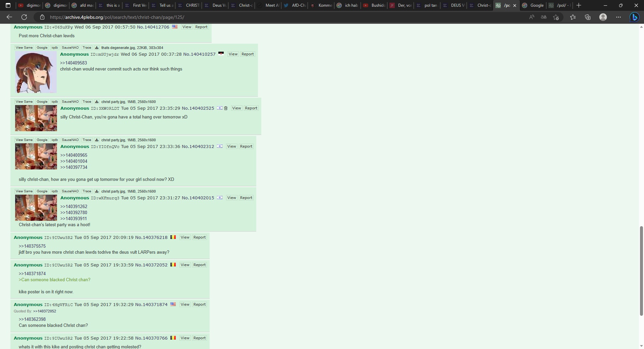Open Quoted By link >>140372052

coord(45,311)
